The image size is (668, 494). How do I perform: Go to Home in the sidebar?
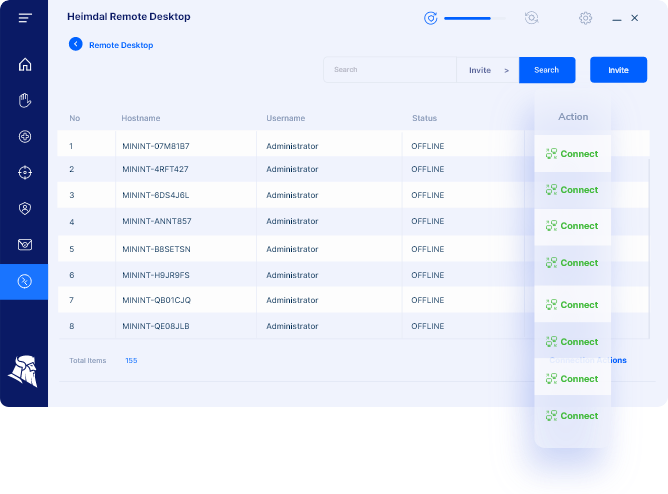(x=25, y=65)
